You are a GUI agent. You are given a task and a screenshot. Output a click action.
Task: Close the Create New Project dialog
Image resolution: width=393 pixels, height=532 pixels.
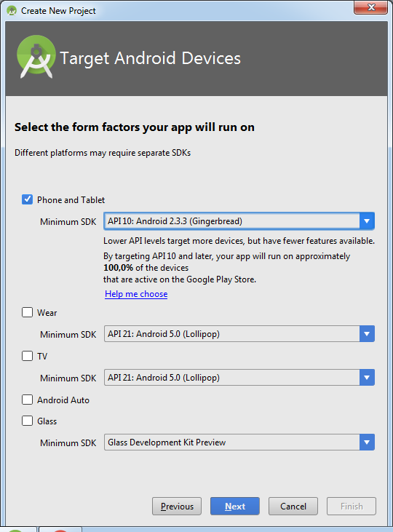click(x=370, y=7)
